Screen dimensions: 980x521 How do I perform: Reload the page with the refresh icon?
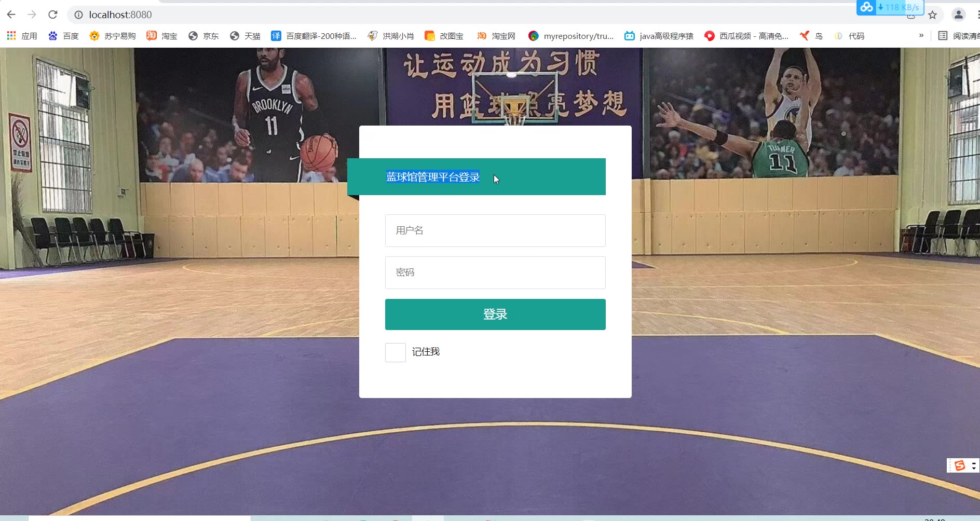click(52, 15)
